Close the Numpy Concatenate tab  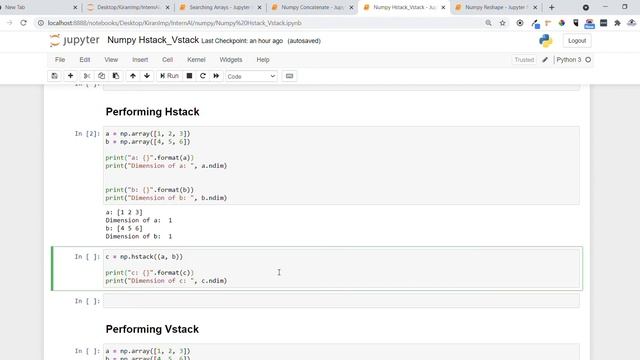coord(351,7)
